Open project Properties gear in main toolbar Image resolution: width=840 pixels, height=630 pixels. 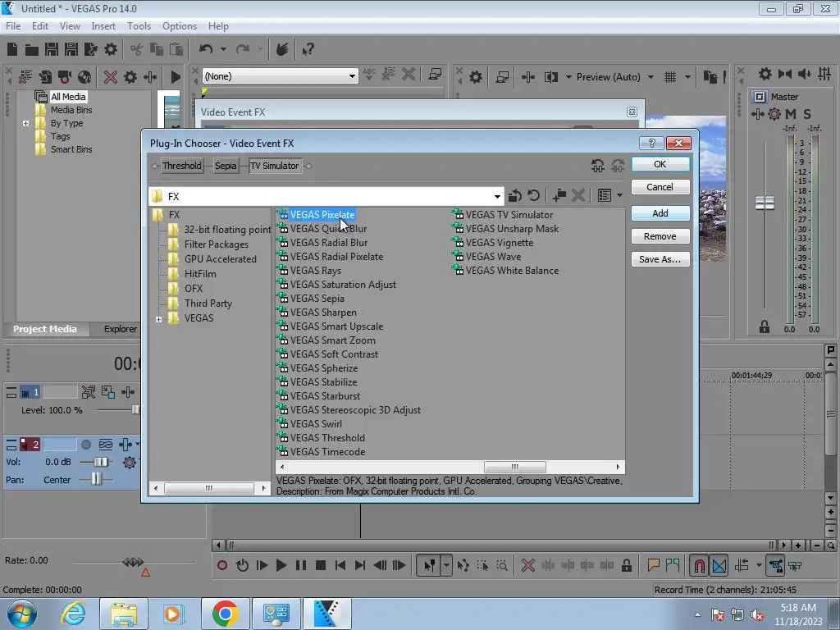(111, 50)
